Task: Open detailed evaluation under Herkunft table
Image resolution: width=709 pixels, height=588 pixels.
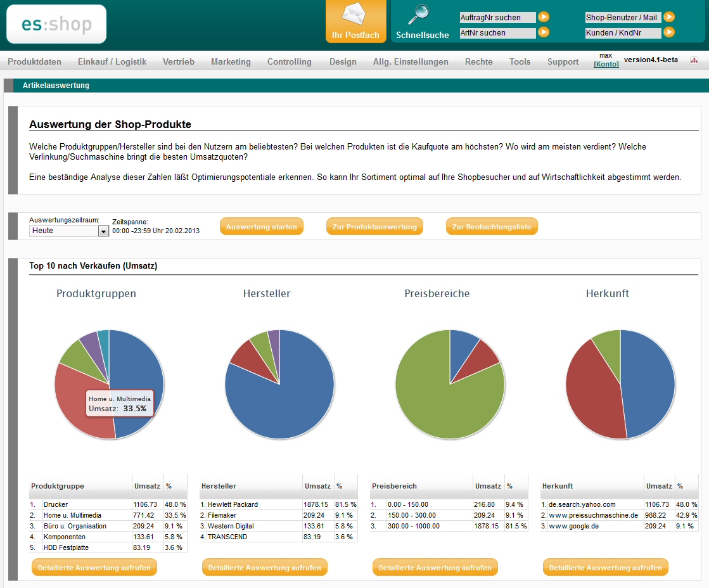Action: point(605,568)
